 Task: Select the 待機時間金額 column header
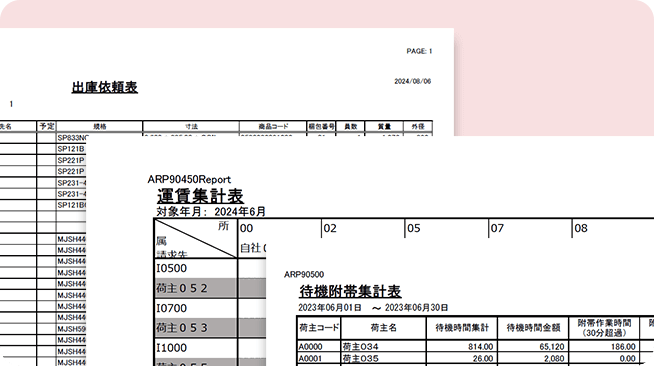pyautogui.click(x=533, y=328)
